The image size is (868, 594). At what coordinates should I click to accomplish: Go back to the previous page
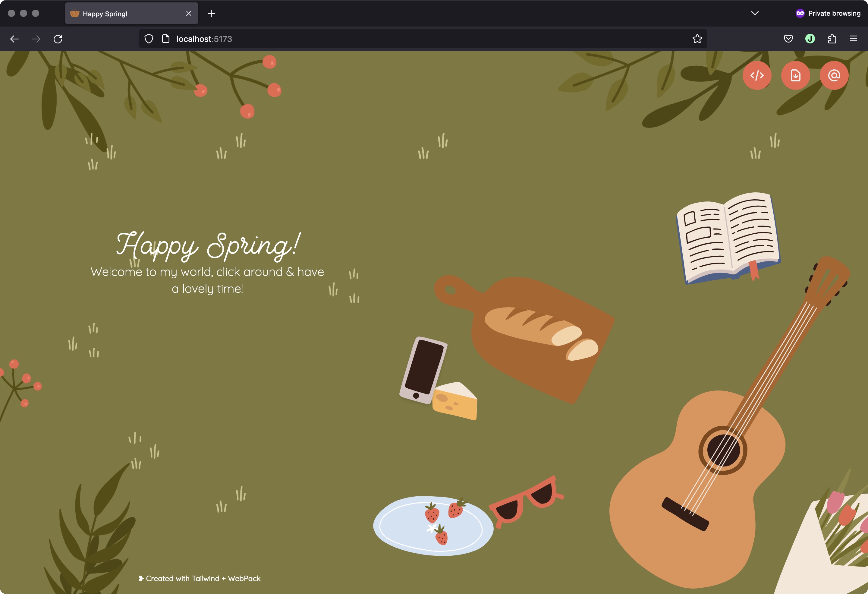(14, 39)
